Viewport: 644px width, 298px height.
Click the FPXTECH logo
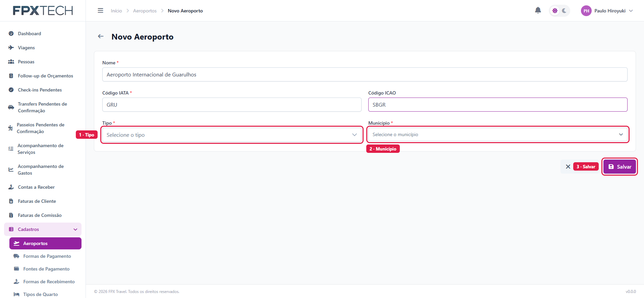(43, 11)
